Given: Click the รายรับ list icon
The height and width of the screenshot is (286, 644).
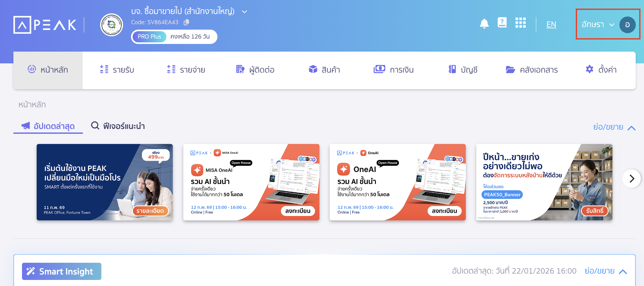Looking at the screenshot, I should [x=104, y=69].
